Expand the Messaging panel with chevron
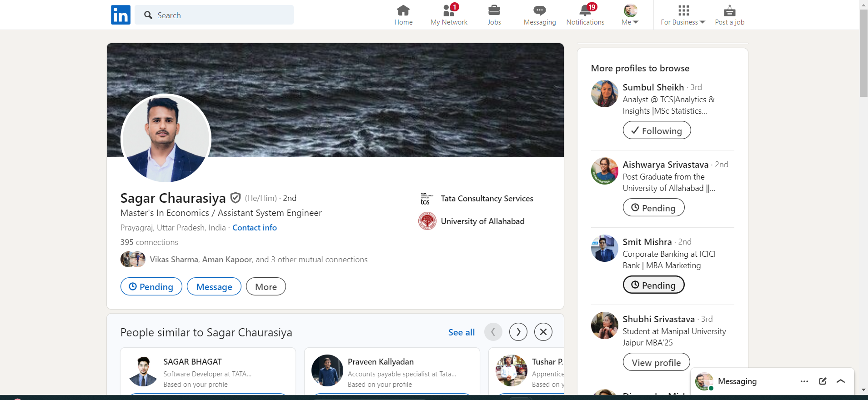This screenshot has width=868, height=400. 841,381
